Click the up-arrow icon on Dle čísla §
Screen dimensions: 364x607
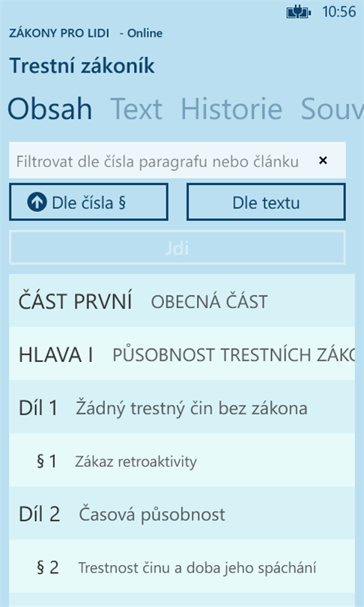coord(37,202)
